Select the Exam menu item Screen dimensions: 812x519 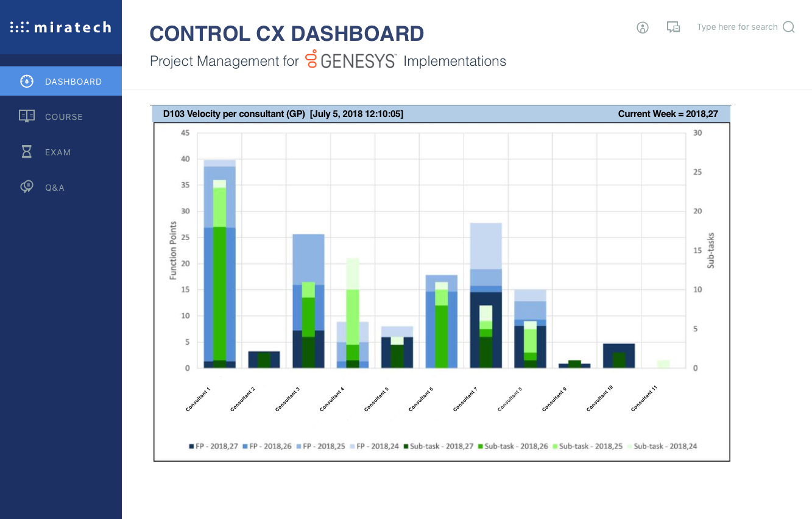pyautogui.click(x=58, y=152)
